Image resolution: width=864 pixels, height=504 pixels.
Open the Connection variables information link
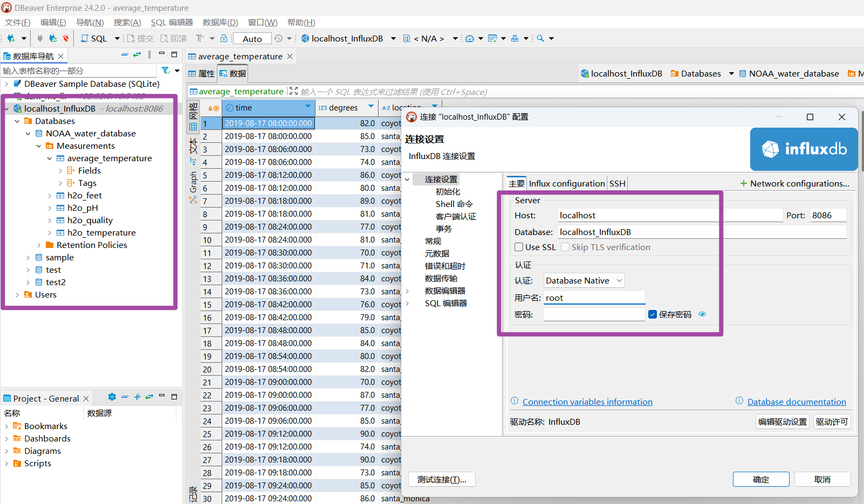pyautogui.click(x=587, y=402)
